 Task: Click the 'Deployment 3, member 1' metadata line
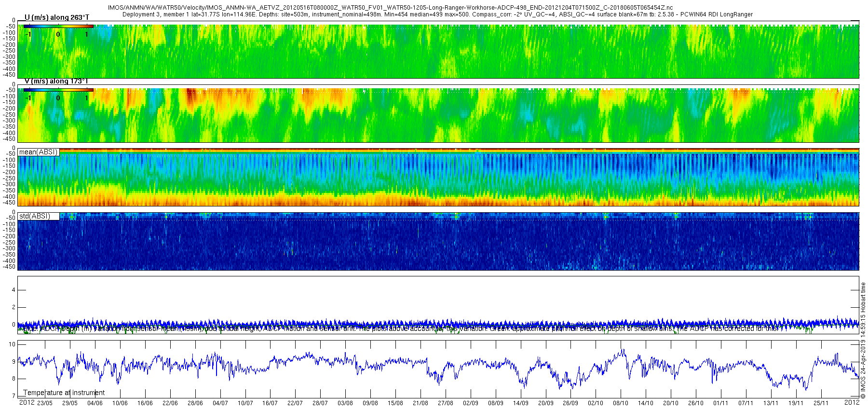[437, 14]
